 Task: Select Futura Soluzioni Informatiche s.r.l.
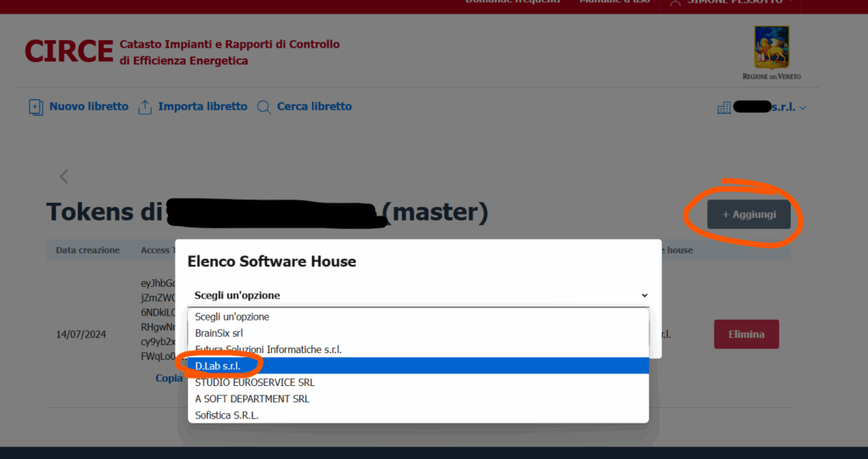tap(419, 350)
